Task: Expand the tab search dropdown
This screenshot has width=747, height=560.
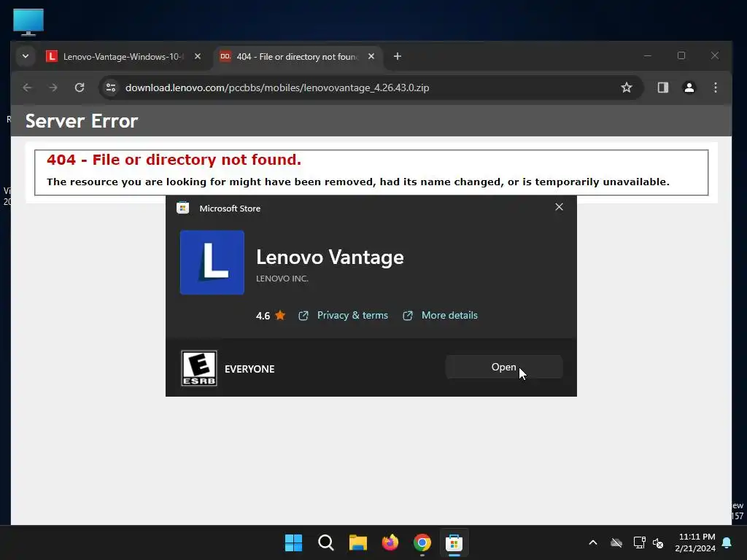Action: (x=26, y=56)
